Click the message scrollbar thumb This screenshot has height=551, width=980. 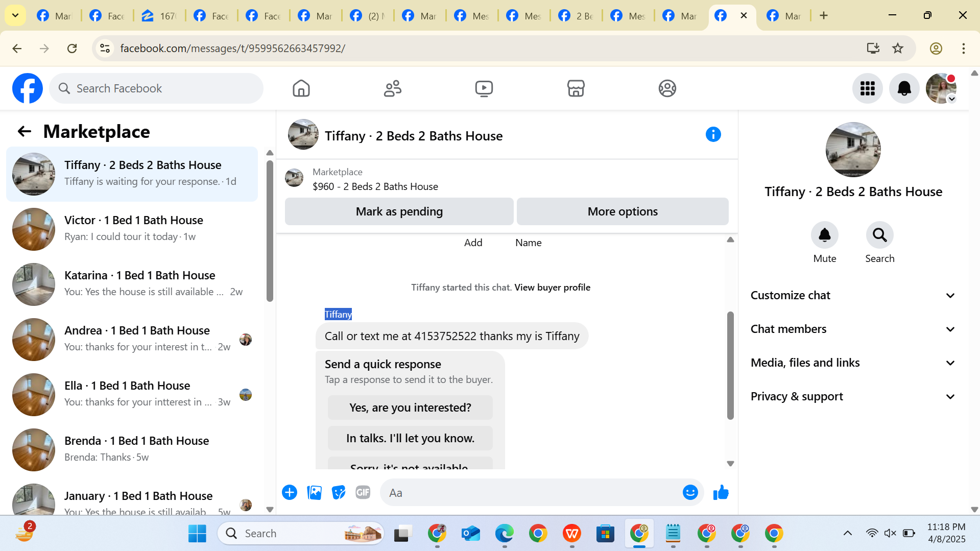click(x=730, y=365)
